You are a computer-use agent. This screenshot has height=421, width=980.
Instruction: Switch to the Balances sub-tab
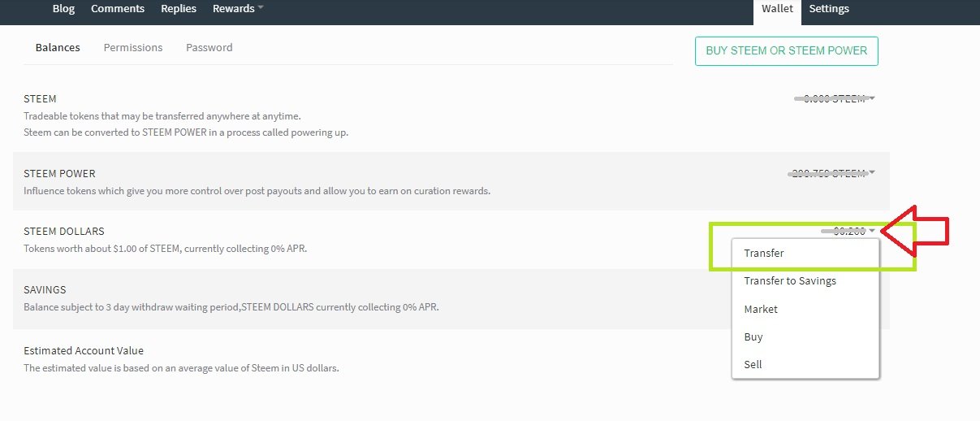tap(58, 47)
